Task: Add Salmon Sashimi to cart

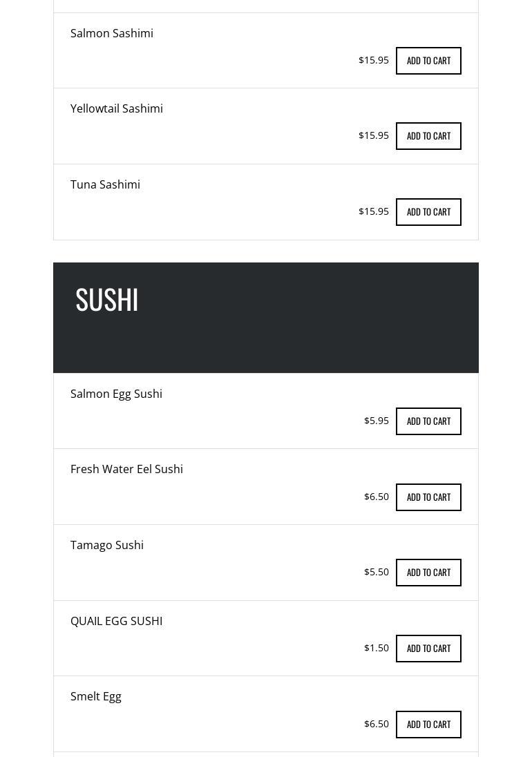Action: pyautogui.click(x=428, y=61)
